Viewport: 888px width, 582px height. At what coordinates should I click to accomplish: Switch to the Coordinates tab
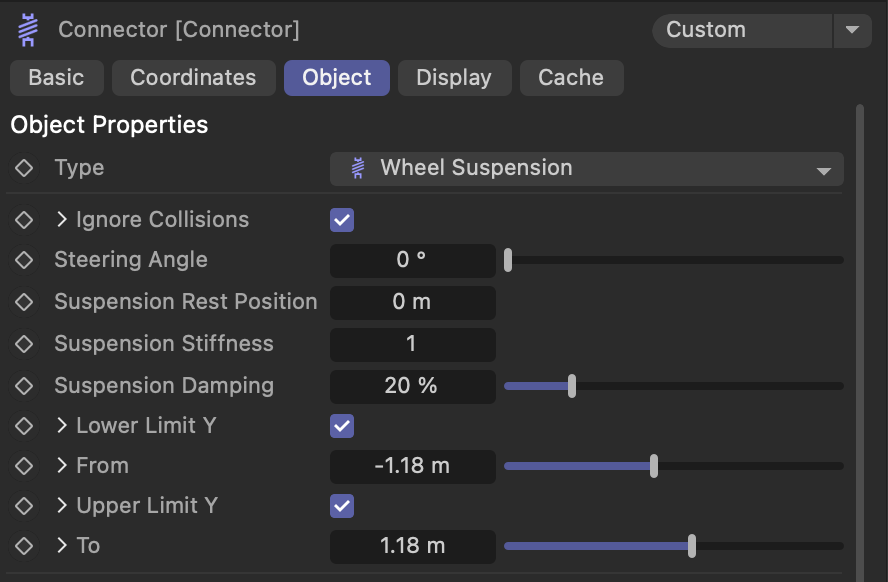[x=194, y=78]
